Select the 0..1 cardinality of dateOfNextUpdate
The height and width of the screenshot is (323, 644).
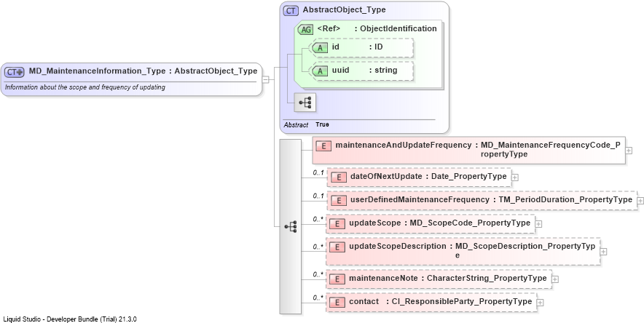coord(318,173)
